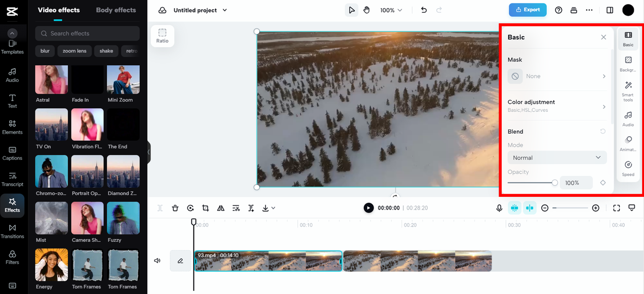Viewport: 644px width, 294px height.
Task: Open the blend Mode Normal dropdown
Action: pyautogui.click(x=557, y=158)
